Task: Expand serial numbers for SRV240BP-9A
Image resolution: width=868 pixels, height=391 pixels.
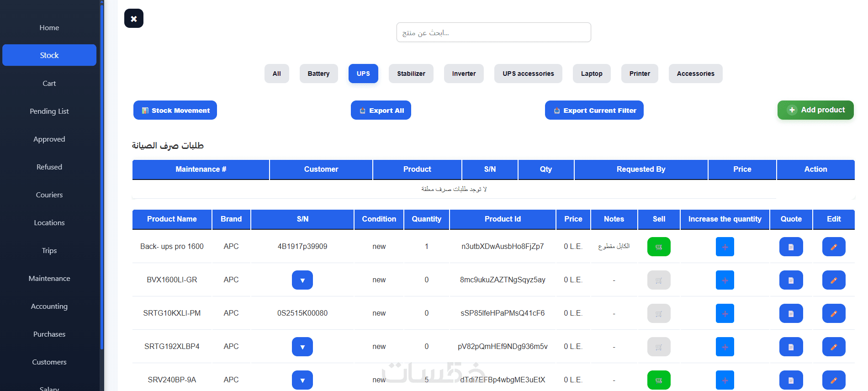Action: tap(302, 380)
